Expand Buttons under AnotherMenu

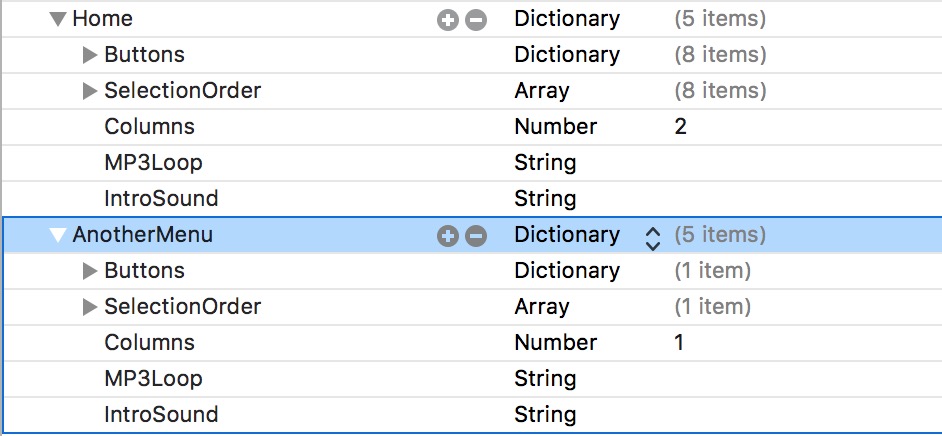click(90, 271)
